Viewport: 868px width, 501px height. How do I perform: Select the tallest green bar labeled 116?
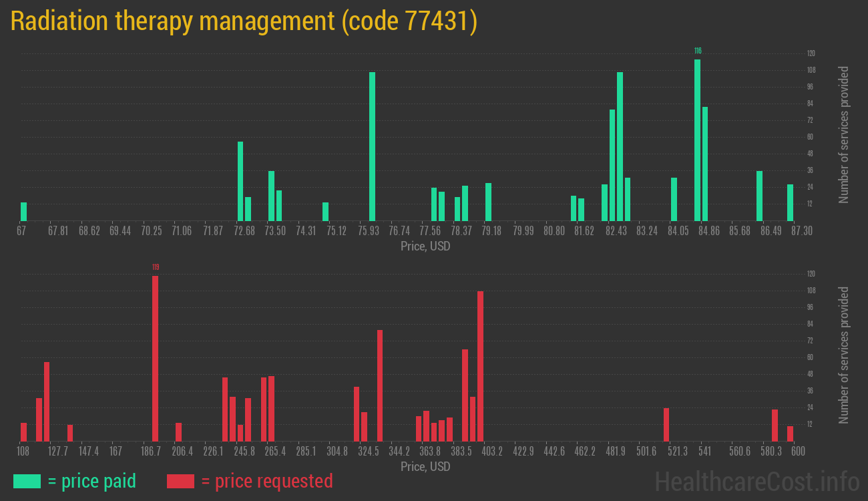(x=697, y=140)
